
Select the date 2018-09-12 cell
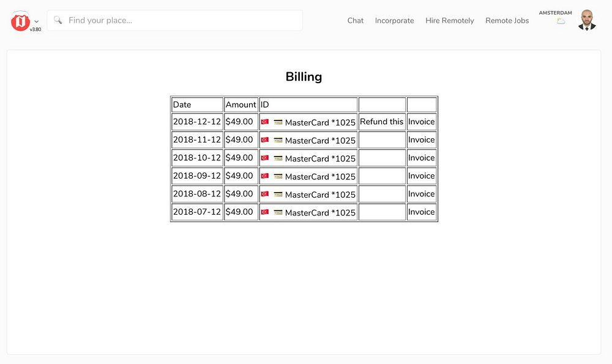point(197,176)
